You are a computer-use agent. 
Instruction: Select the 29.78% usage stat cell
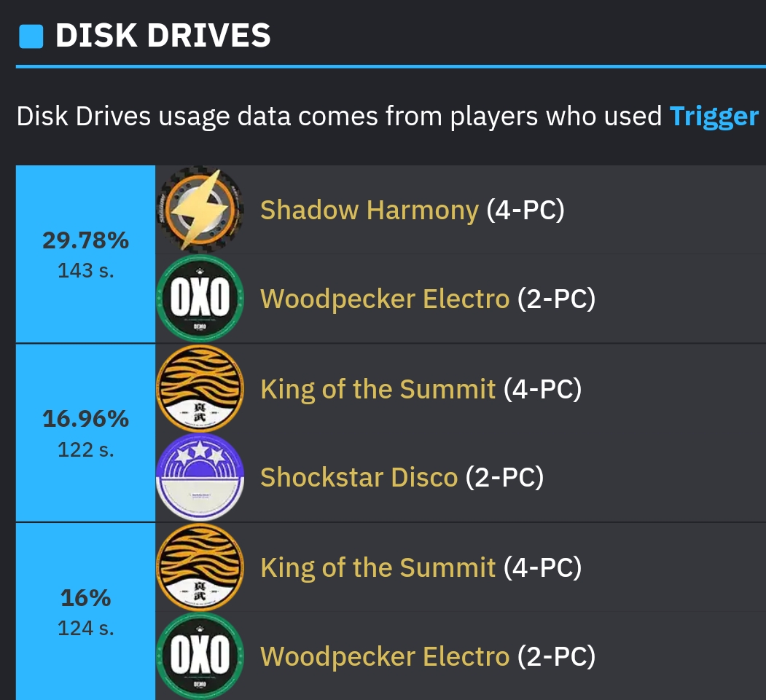(x=85, y=253)
